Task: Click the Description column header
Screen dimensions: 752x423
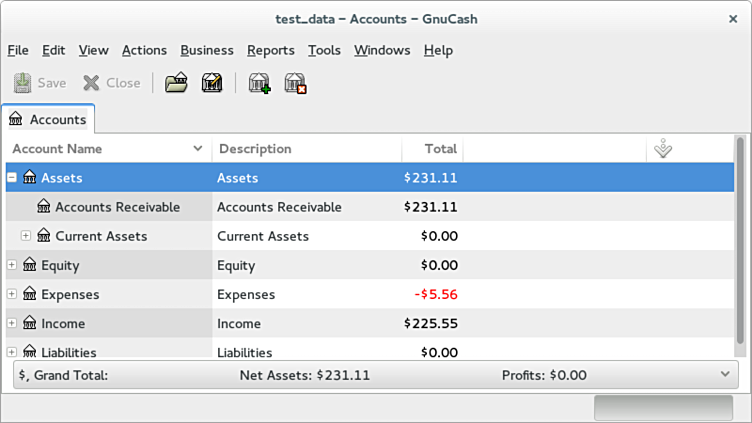Action: (x=306, y=149)
